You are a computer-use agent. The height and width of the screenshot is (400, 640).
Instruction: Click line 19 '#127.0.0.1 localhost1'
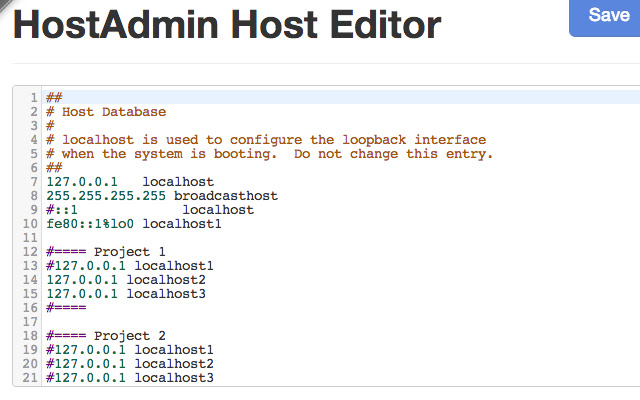tap(130, 350)
